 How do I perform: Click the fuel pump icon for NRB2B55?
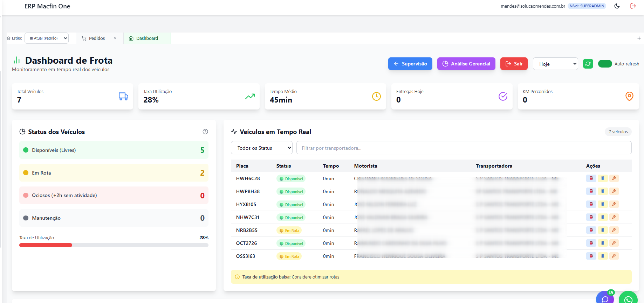coord(591,230)
